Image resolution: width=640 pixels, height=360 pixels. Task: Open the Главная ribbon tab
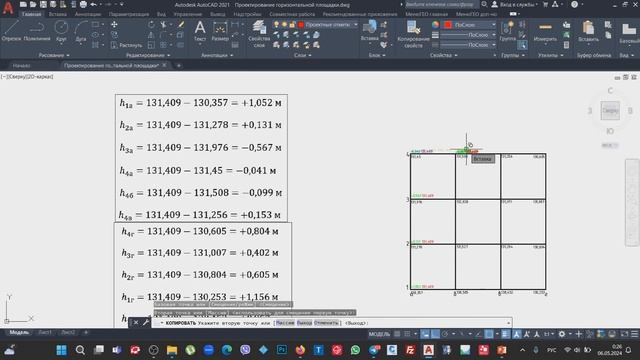click(x=31, y=14)
